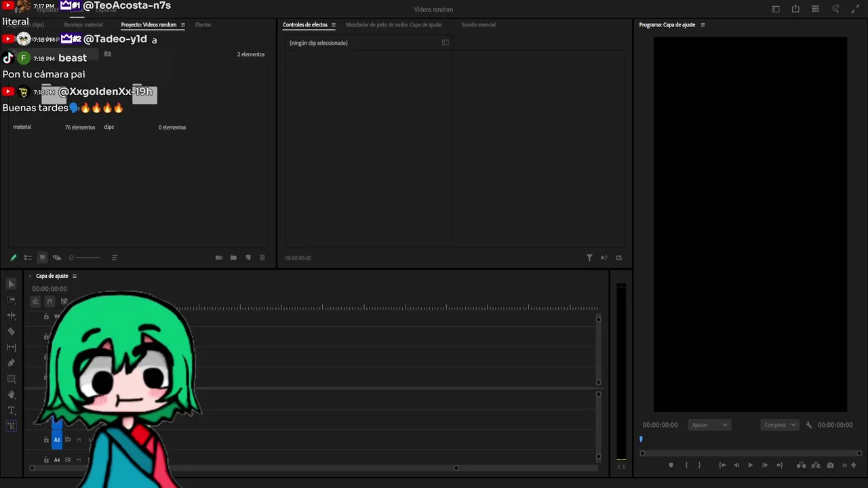Select the Ripple Edit tool
The width and height of the screenshot is (868, 488).
[12, 315]
